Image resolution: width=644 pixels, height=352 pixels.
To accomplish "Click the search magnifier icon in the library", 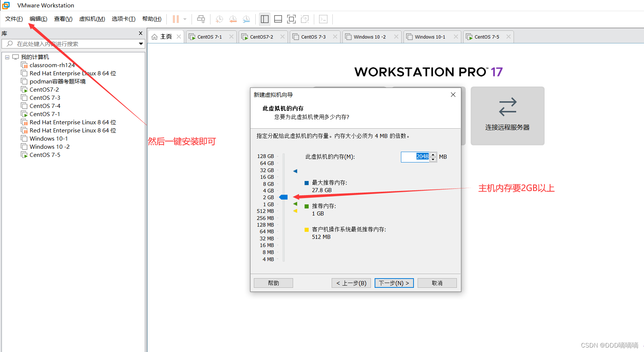I will [10, 44].
